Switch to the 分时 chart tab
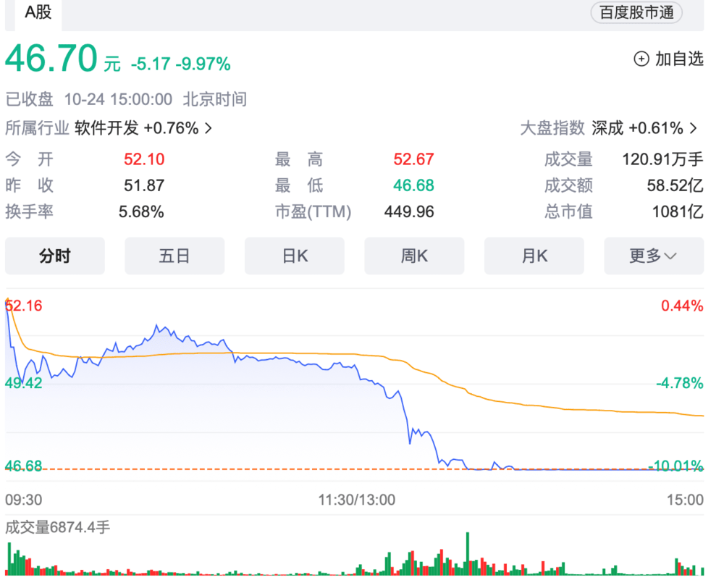This screenshot has height=588, width=724. click(55, 256)
